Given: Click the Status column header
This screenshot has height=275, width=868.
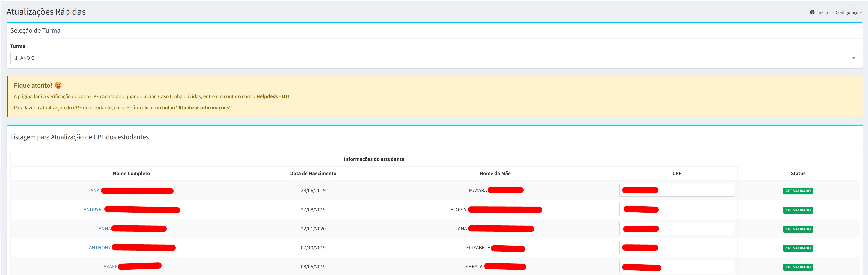Looking at the screenshot, I should click(798, 174).
